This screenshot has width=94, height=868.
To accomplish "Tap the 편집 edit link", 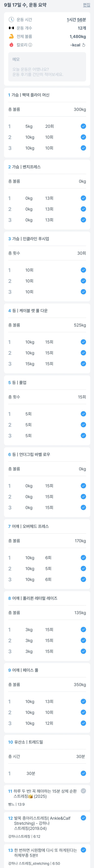I will click(87, 5).
